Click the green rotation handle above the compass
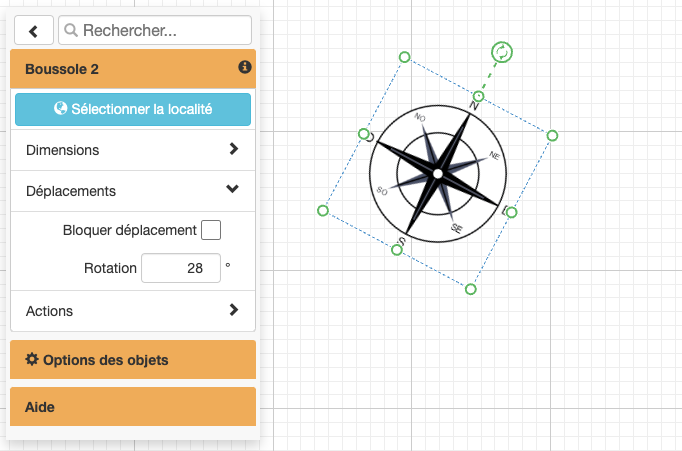Screen dimensions: 682x451 [502, 52]
